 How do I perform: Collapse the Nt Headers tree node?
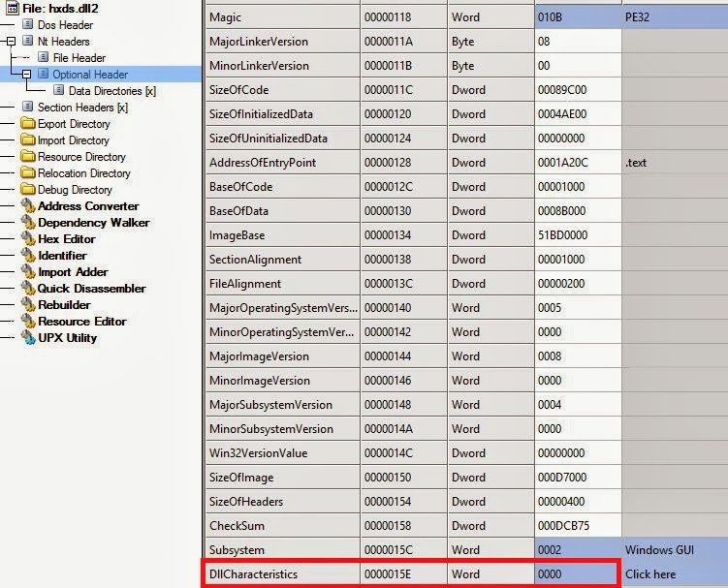(11, 42)
